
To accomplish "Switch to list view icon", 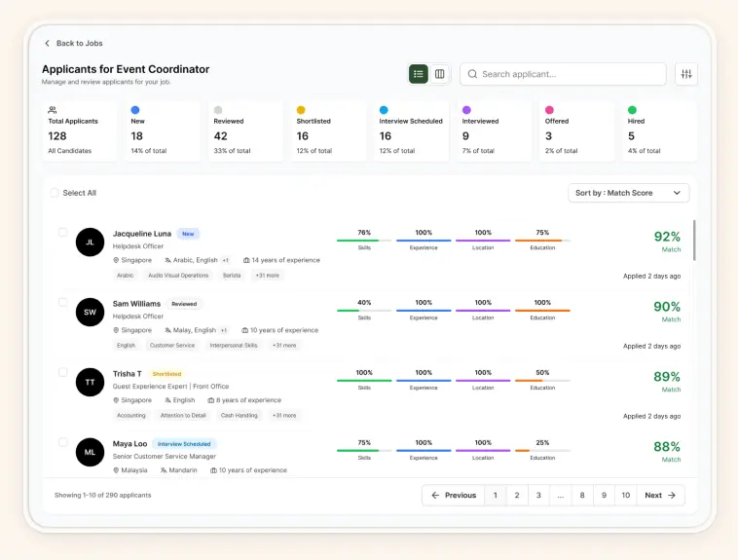I will (x=419, y=74).
